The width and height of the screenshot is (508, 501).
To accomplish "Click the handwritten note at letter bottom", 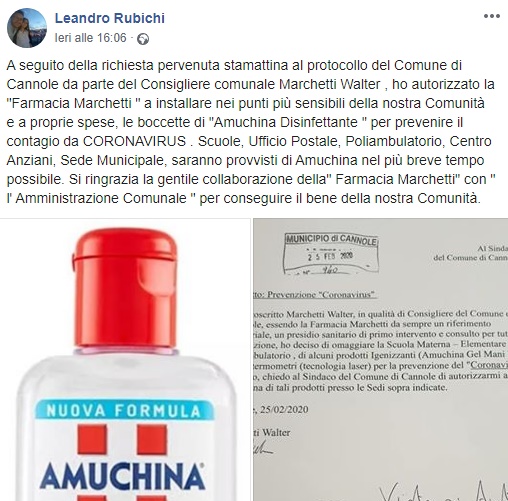I will pos(443,492).
